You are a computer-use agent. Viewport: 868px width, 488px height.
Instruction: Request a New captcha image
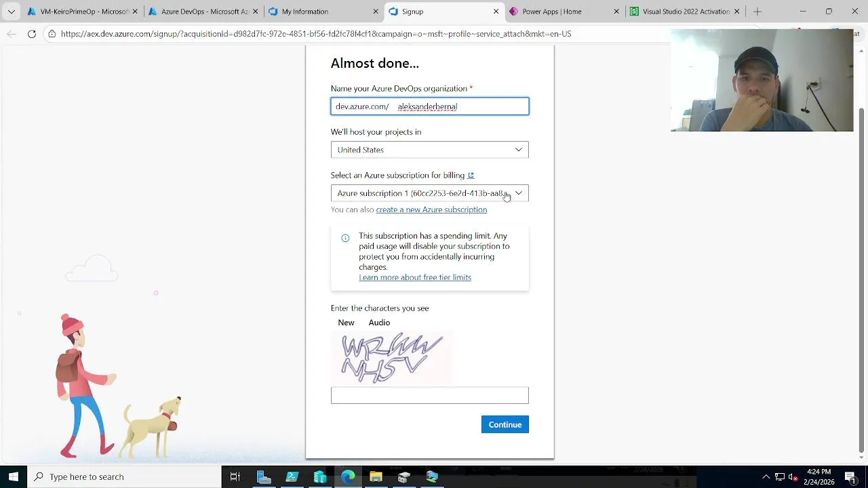[x=346, y=323]
